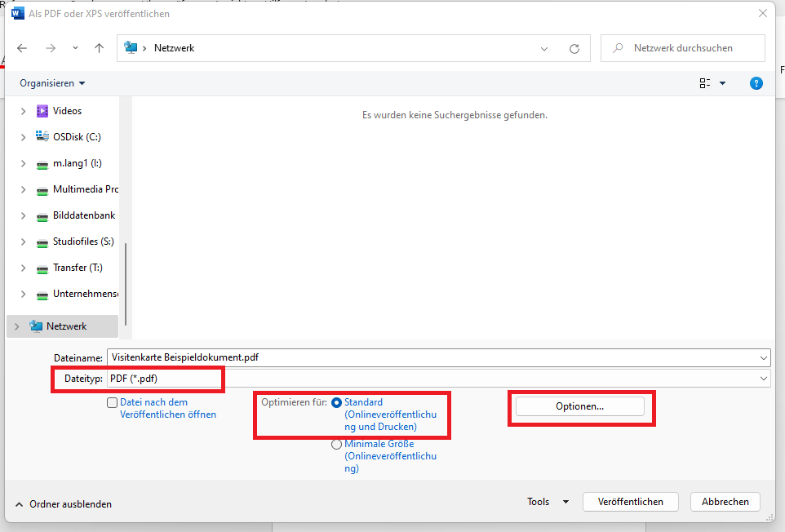The width and height of the screenshot is (785, 532).
Task: Click the up one level arrow
Action: pos(99,48)
